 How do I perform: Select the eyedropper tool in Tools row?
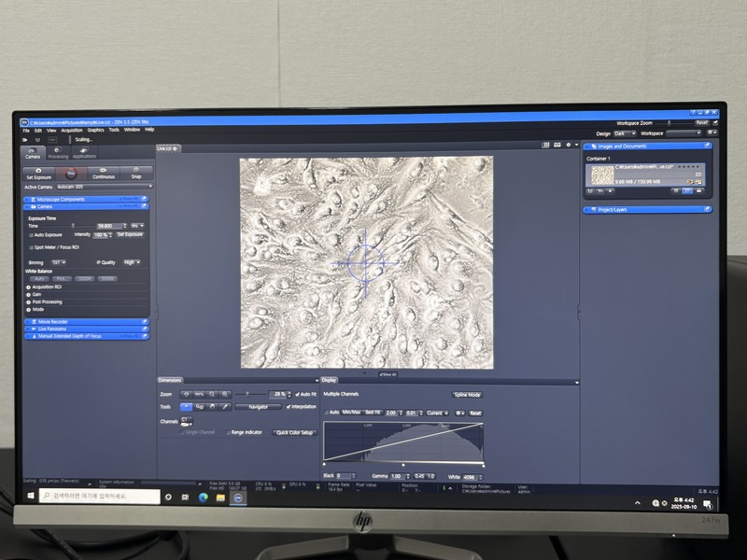[227, 407]
